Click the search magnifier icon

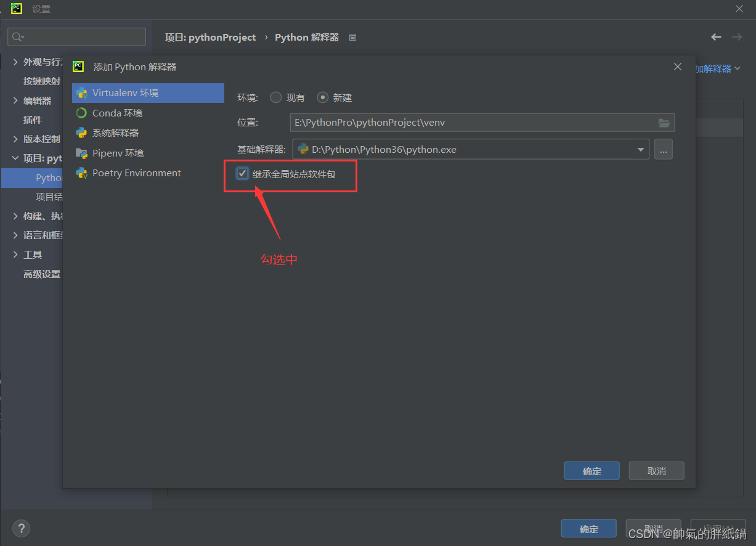tap(18, 37)
